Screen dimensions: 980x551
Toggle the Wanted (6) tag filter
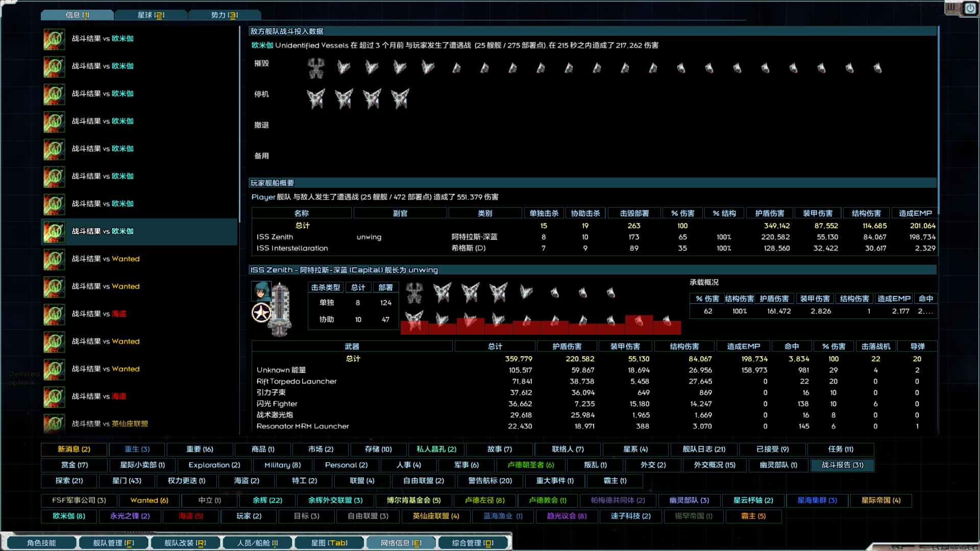tap(149, 500)
